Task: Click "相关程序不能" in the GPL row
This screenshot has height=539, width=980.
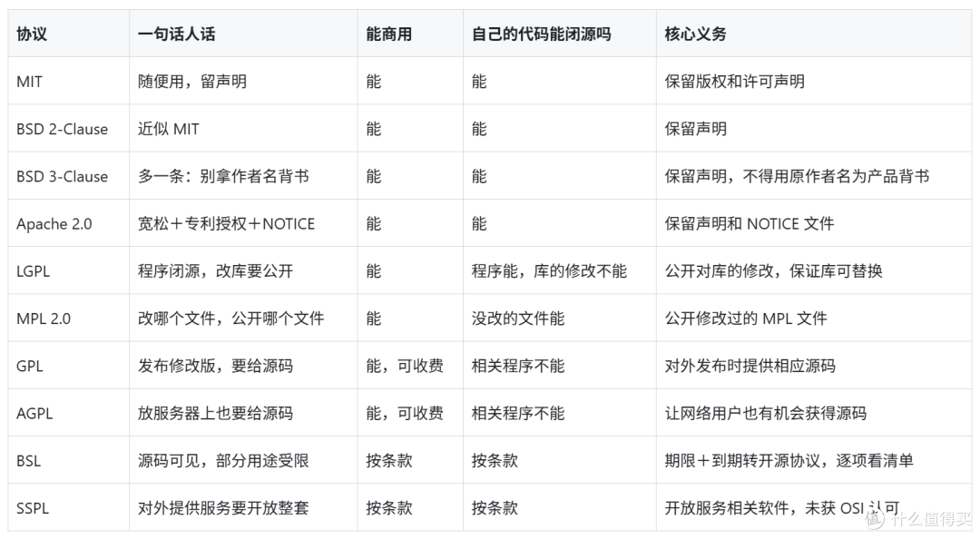Action: [x=517, y=366]
